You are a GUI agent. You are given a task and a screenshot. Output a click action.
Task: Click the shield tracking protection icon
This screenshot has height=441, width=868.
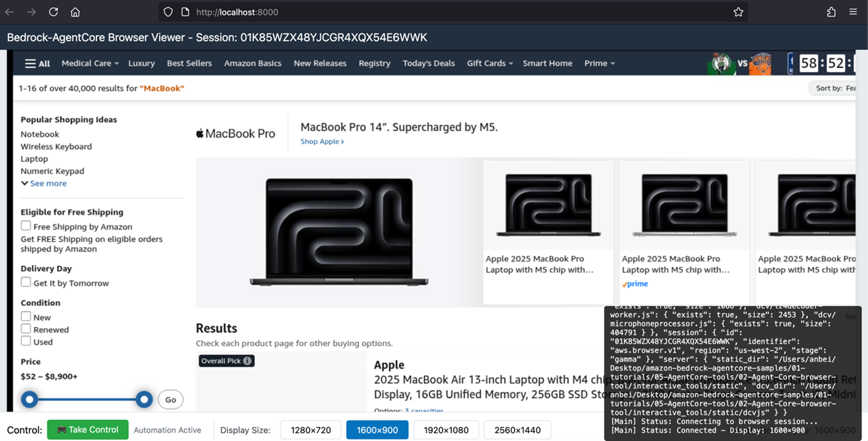point(168,12)
